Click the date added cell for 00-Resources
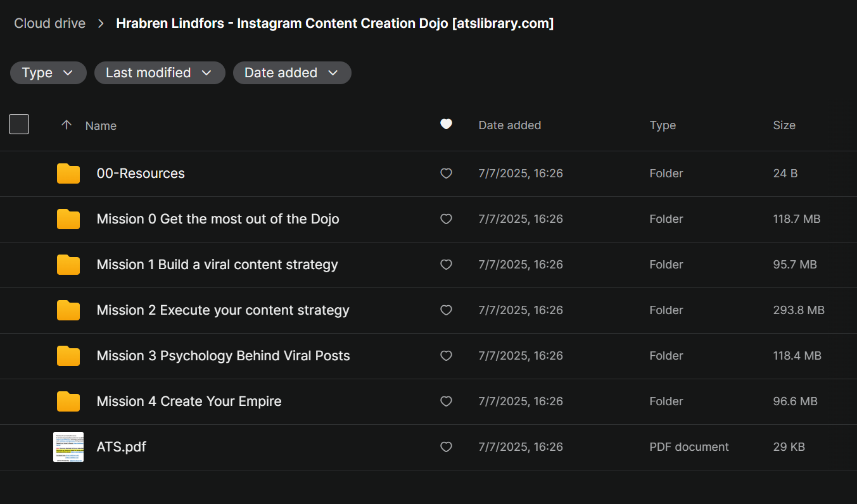857x504 pixels. [x=521, y=173]
